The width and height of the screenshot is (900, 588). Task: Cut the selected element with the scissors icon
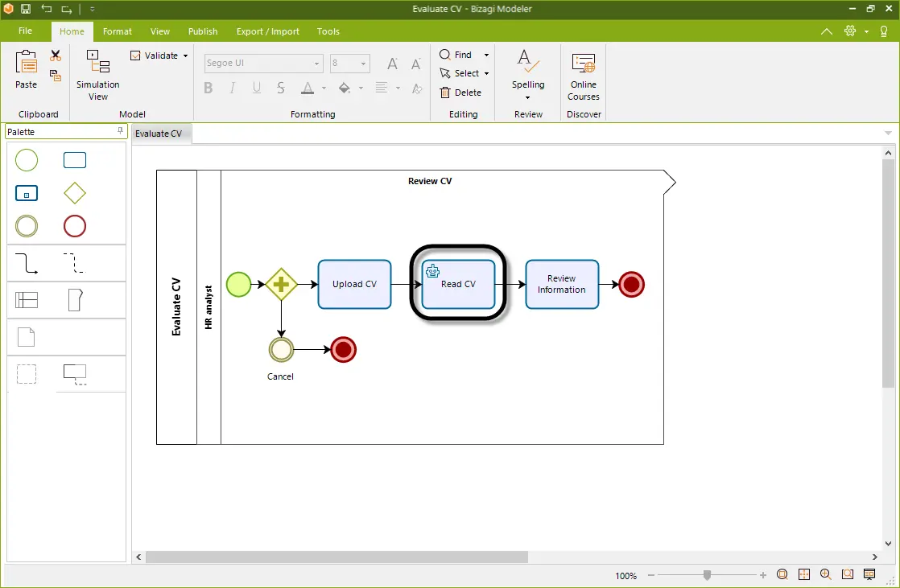55,56
